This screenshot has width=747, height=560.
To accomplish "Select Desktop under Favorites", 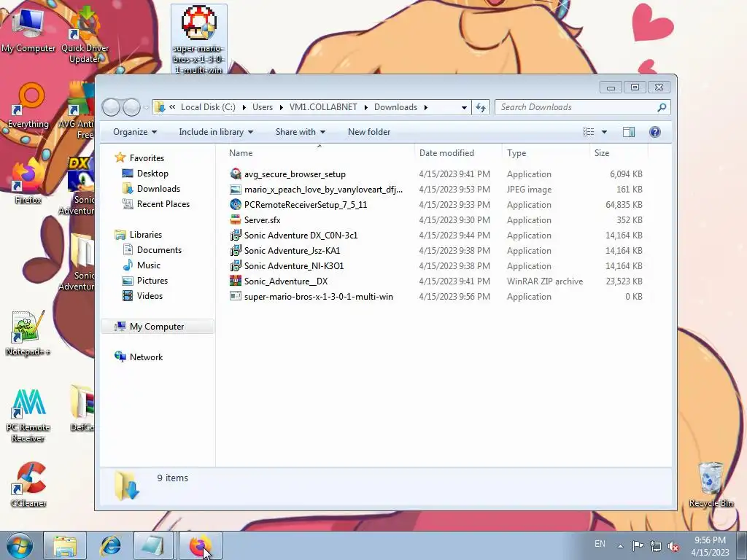I will [152, 174].
